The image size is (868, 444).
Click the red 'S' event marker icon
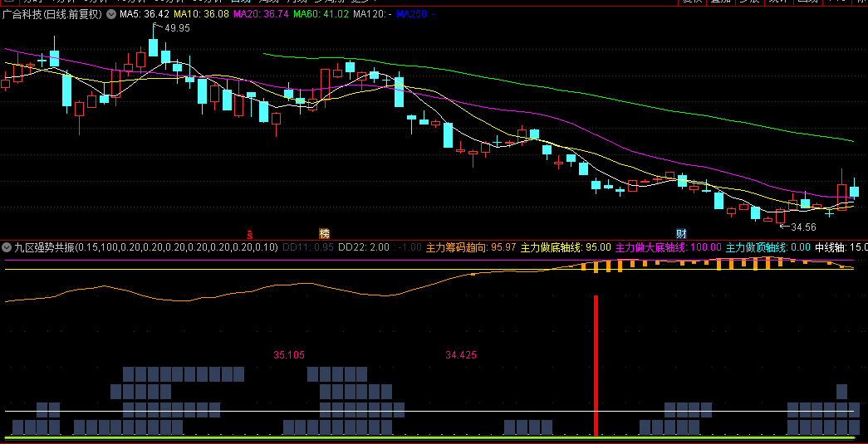click(249, 234)
